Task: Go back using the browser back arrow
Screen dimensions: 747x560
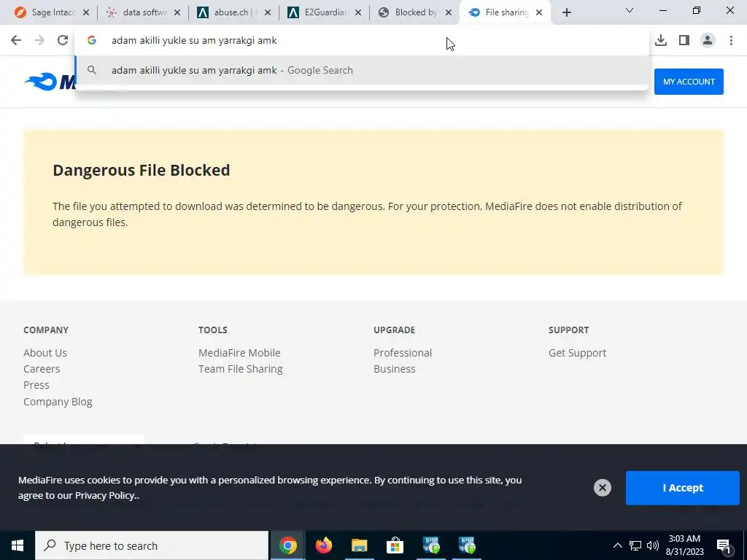Action: [x=16, y=41]
